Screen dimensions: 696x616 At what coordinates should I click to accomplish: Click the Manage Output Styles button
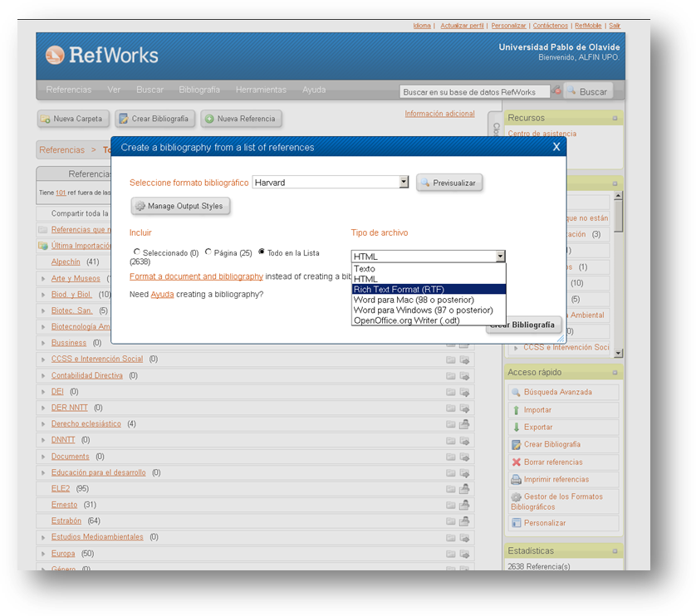click(180, 206)
